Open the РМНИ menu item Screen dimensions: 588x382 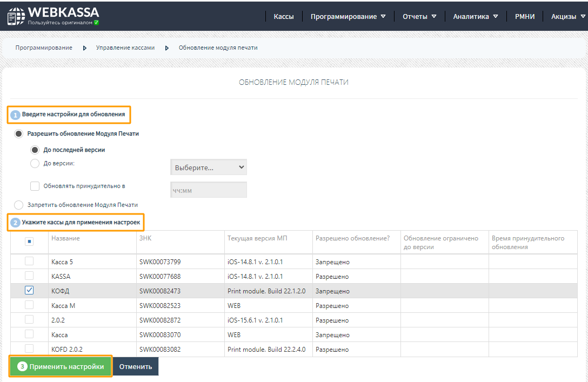point(525,17)
